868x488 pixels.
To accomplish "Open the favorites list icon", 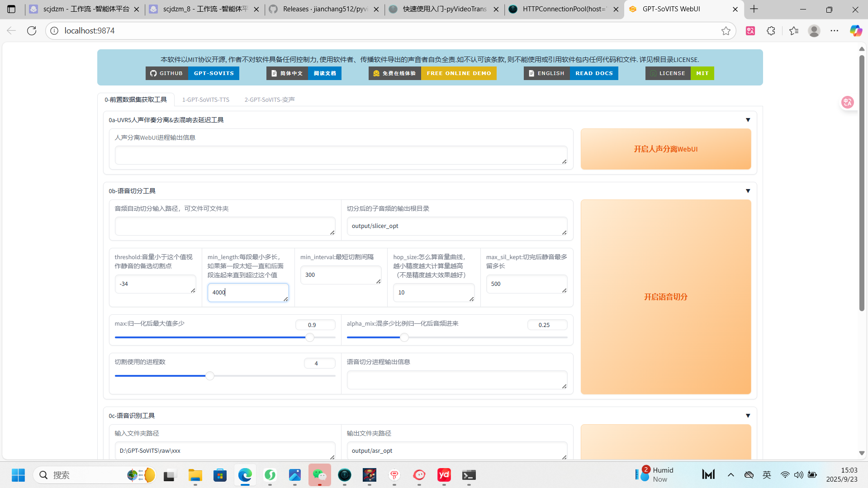I will [794, 31].
